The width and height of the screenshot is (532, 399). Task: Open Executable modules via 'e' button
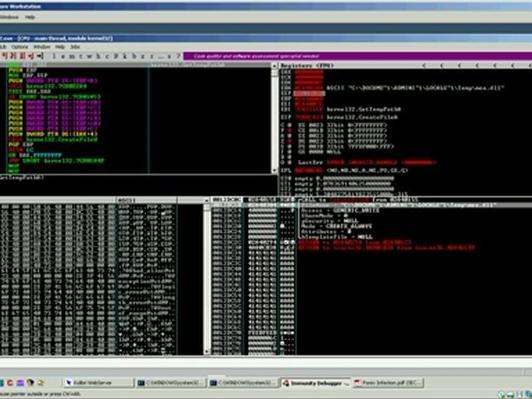tap(63, 57)
